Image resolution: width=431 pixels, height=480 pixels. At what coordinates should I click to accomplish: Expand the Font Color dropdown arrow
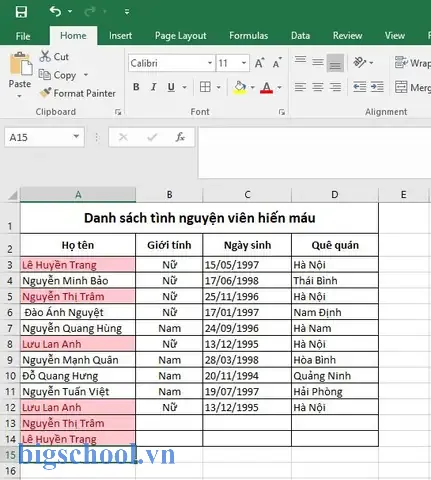[279, 87]
